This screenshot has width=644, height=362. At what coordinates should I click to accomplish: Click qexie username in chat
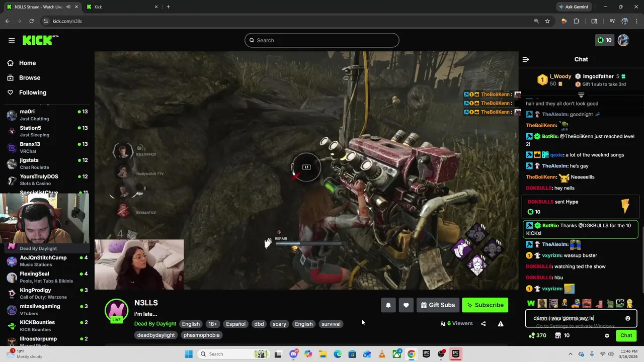pyautogui.click(x=556, y=155)
